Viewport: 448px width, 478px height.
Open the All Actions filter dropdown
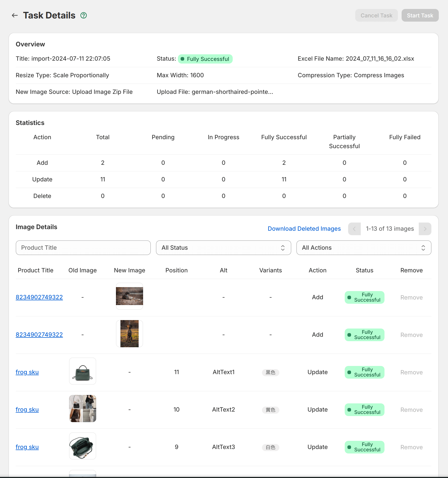click(x=364, y=248)
